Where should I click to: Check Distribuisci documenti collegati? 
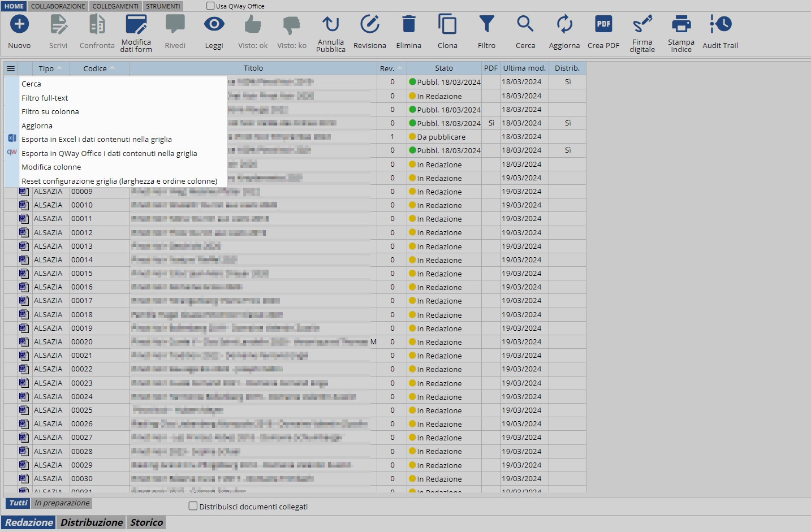193,506
